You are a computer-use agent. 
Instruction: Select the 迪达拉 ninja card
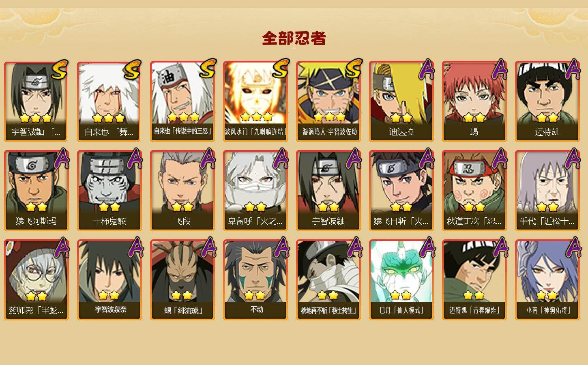click(401, 101)
